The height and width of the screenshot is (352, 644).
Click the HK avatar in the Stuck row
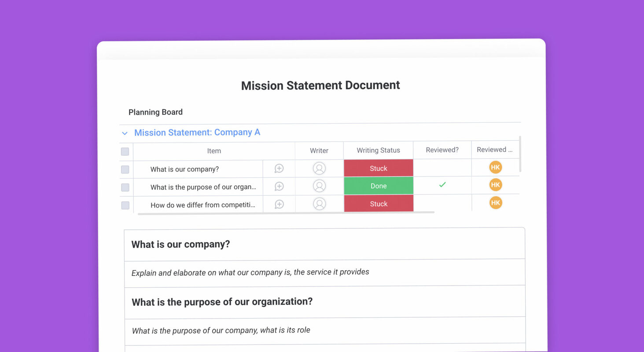pyautogui.click(x=495, y=167)
